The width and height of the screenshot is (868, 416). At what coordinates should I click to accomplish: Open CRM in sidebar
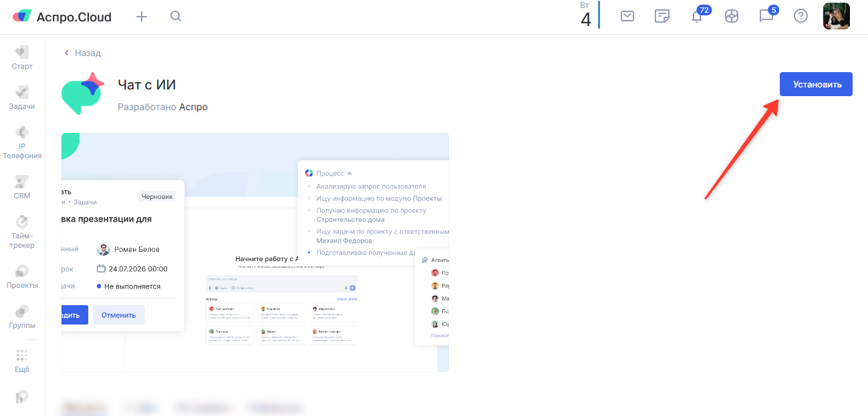tap(22, 188)
